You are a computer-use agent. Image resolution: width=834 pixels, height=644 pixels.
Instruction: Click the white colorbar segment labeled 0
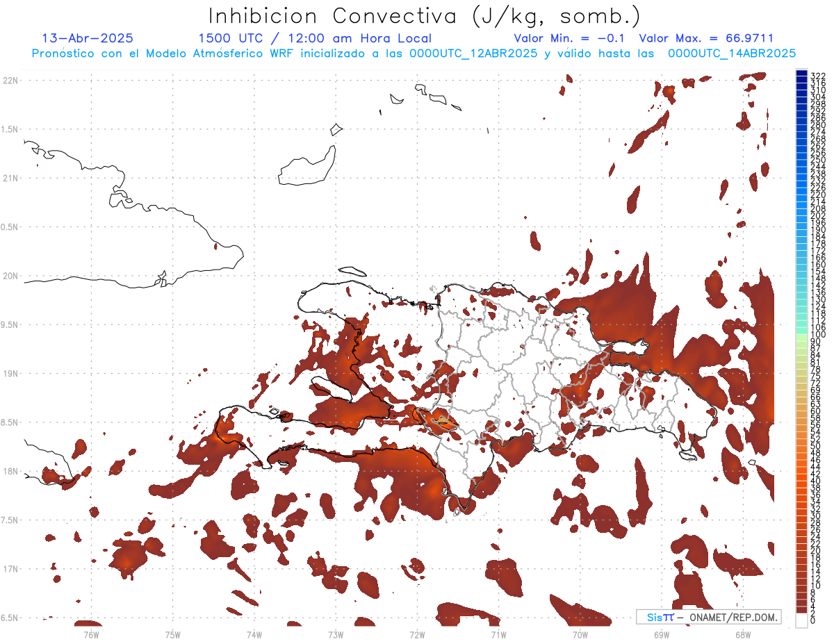coord(801,621)
